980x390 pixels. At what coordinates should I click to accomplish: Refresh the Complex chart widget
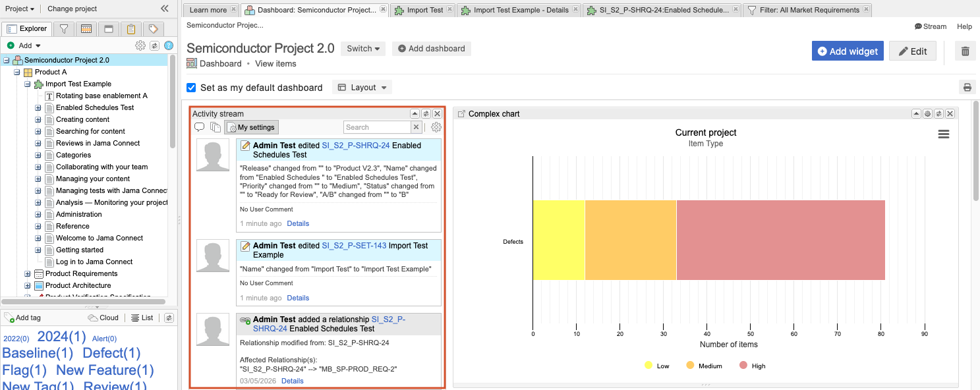pos(938,113)
